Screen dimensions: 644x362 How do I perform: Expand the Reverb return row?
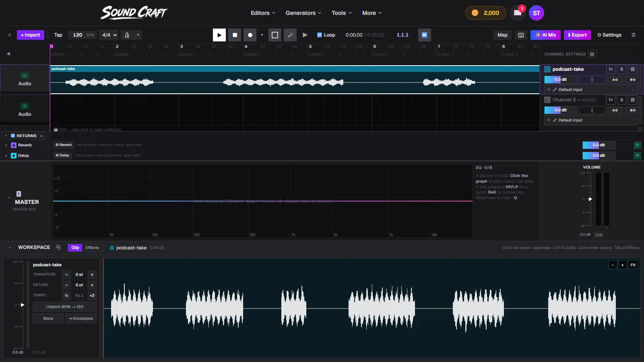(x=6, y=145)
